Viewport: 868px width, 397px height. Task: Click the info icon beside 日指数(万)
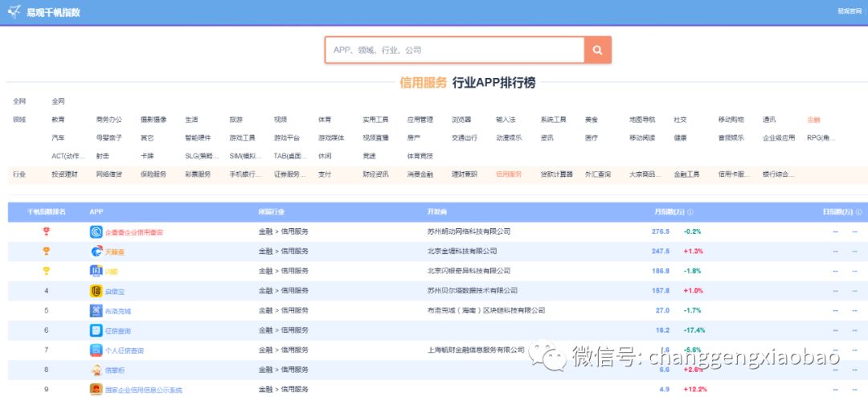[x=858, y=212]
